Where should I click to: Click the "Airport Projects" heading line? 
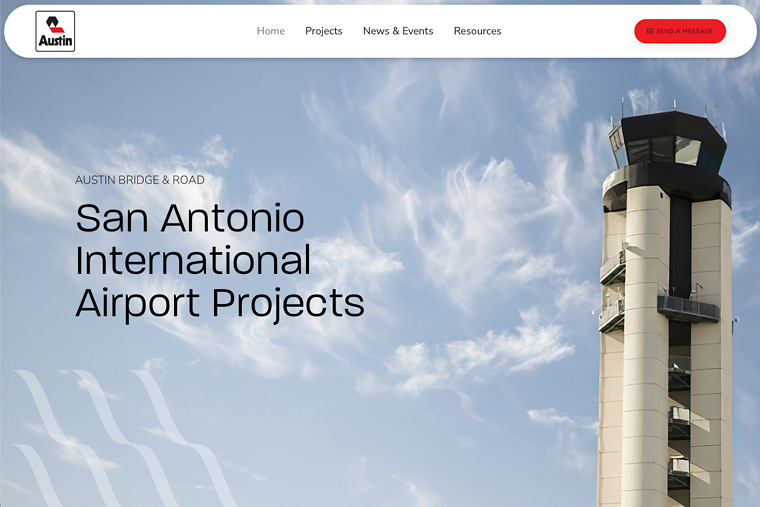(220, 303)
